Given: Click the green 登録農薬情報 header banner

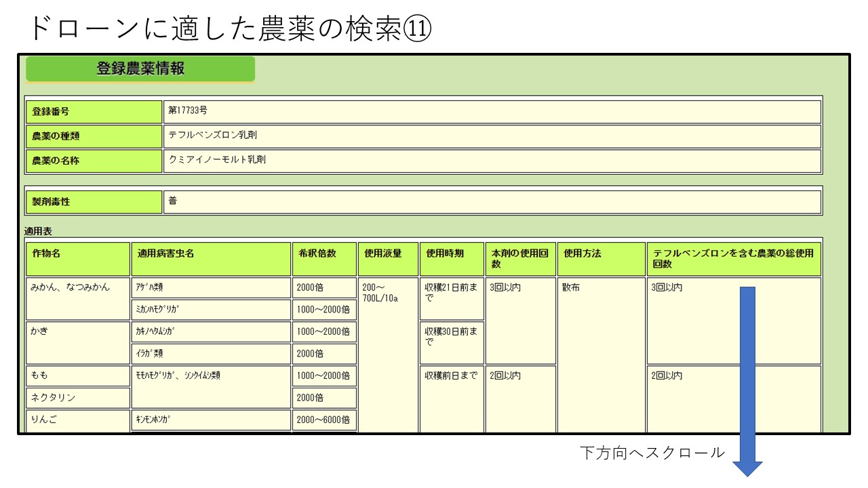Looking at the screenshot, I should 140,69.
